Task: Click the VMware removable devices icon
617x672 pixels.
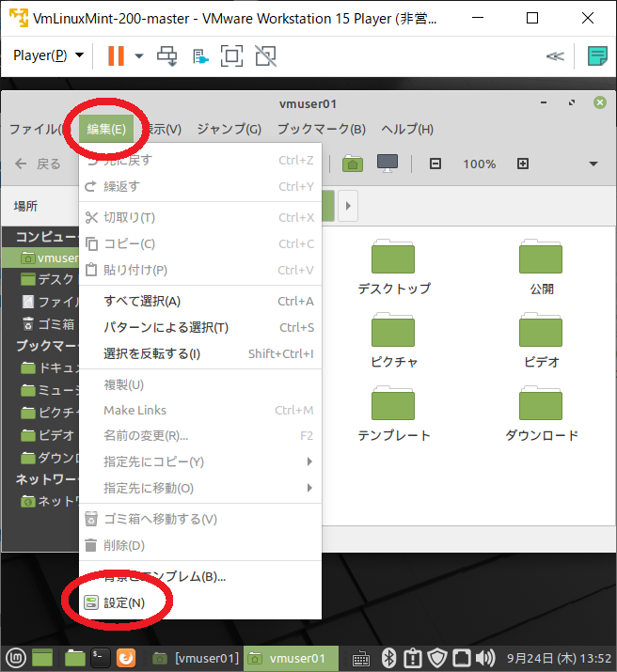Action: 200,56
